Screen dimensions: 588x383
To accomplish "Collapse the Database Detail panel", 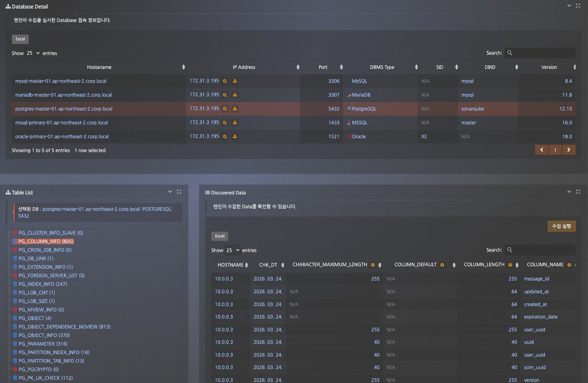I will point(569,6).
